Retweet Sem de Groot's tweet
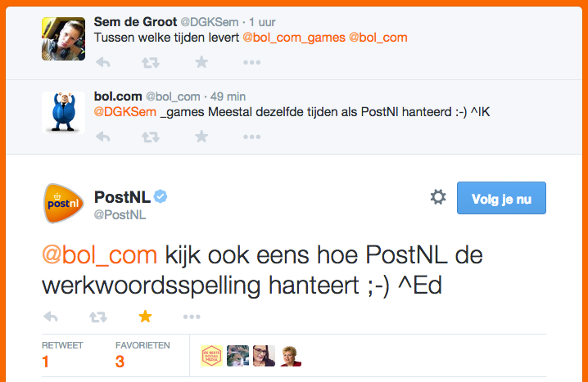This screenshot has width=588, height=382. pos(152,62)
